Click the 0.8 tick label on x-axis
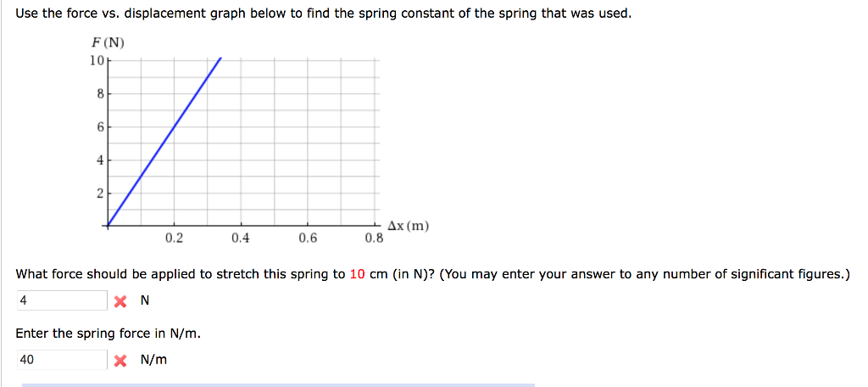The image size is (868, 387). (374, 239)
